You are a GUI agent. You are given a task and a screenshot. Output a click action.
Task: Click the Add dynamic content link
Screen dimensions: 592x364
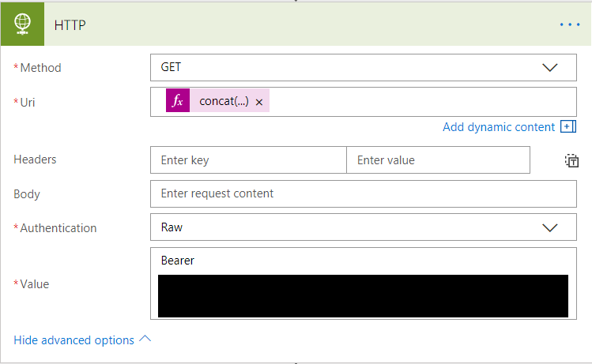(x=499, y=127)
